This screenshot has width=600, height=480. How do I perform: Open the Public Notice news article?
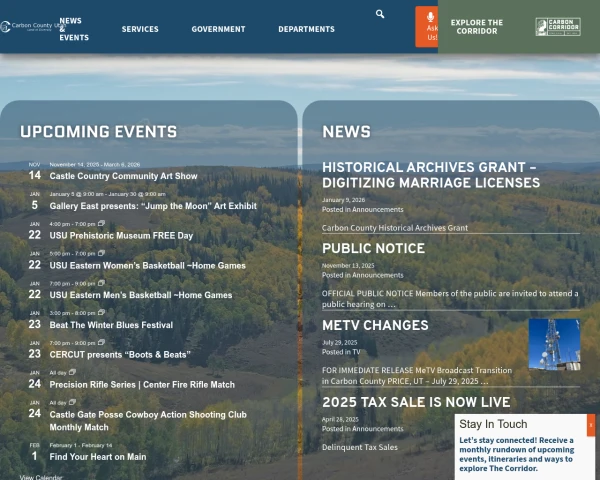point(373,249)
